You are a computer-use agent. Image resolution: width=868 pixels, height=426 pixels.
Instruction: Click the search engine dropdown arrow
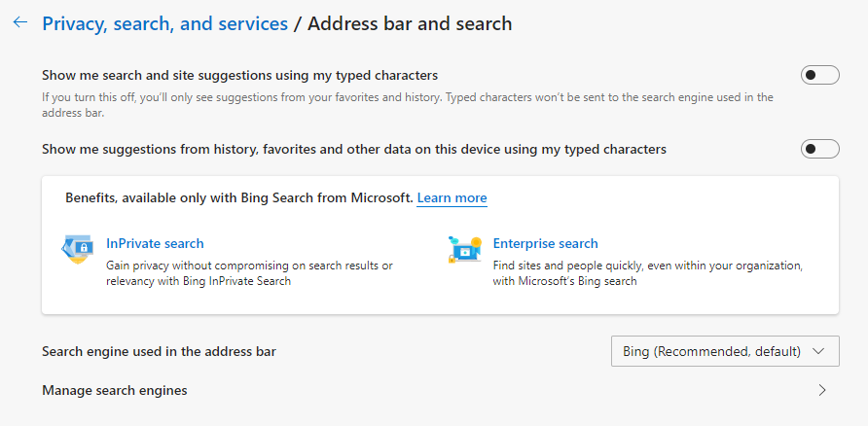point(817,351)
